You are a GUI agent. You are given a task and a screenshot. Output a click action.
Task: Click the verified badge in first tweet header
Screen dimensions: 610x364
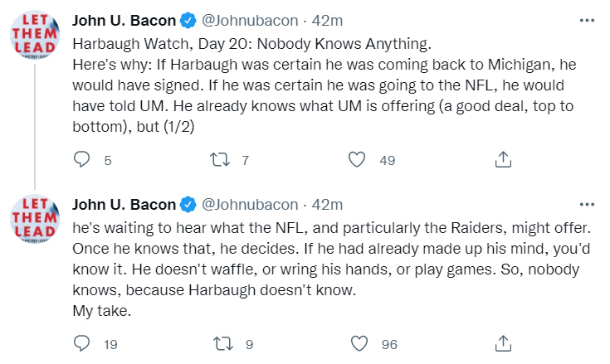188,21
